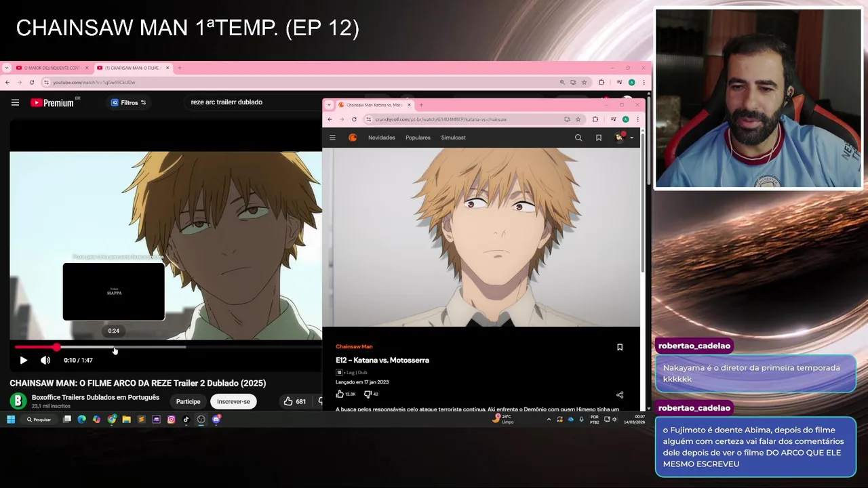This screenshot has height=488, width=868.
Task: Bookmark the YouTube page with star icon
Action: pos(584,82)
